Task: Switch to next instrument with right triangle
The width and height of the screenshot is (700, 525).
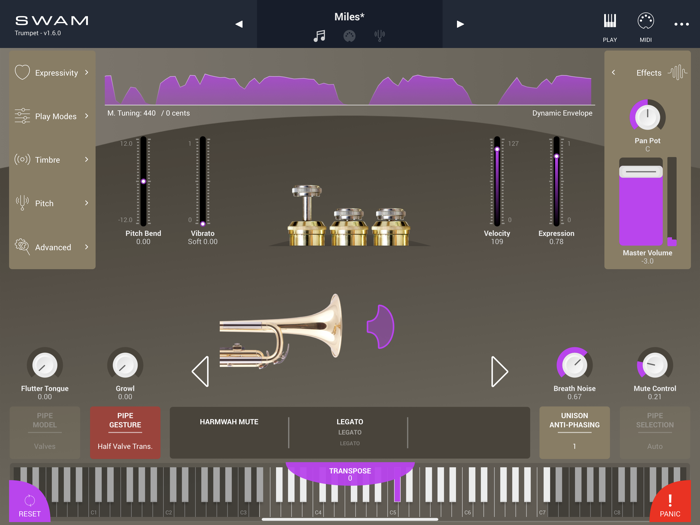Action: [499, 371]
